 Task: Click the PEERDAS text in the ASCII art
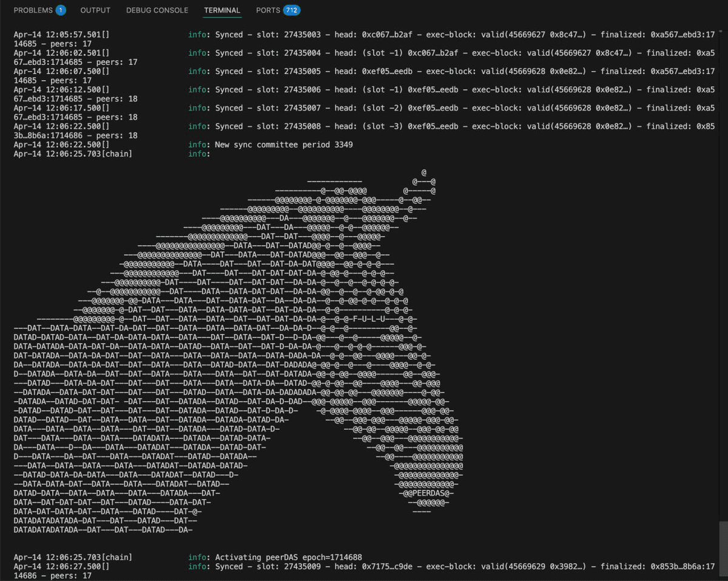(x=429, y=493)
